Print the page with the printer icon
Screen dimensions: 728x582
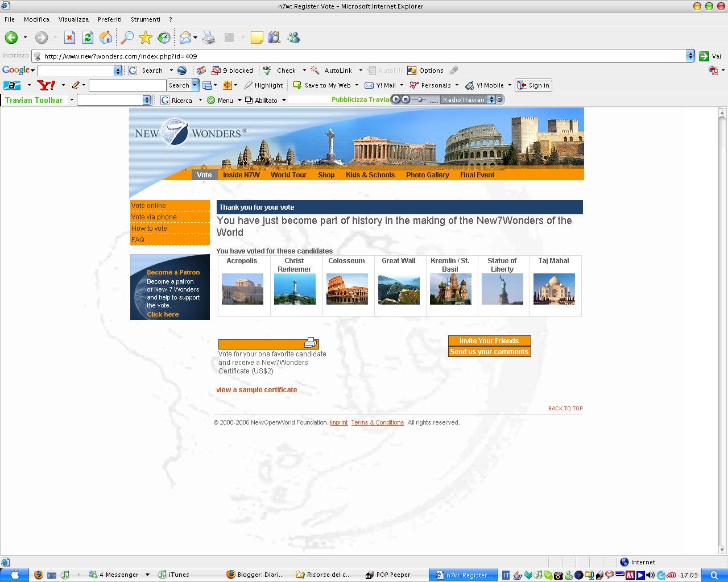(x=209, y=38)
